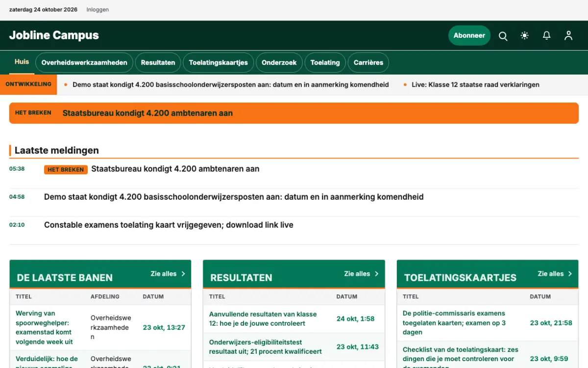Click the Jobline Campus logo
This screenshot has height=368, width=588.
tap(54, 35)
